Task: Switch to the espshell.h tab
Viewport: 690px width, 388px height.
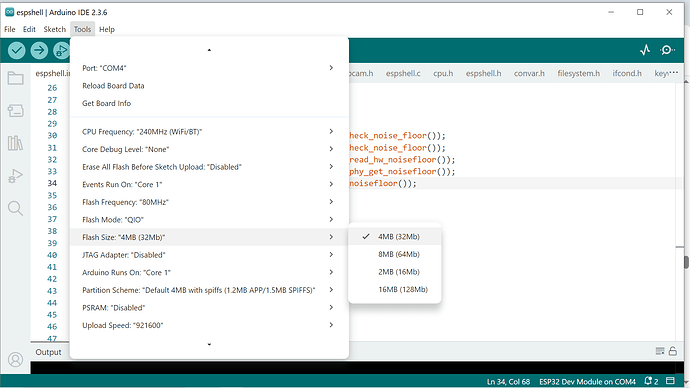Action: (x=484, y=73)
